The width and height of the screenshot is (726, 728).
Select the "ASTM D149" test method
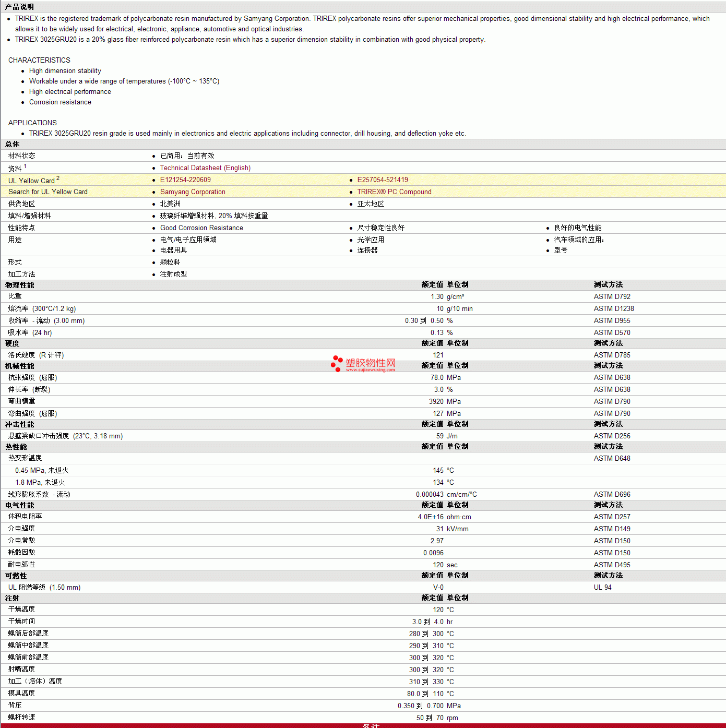click(x=612, y=529)
